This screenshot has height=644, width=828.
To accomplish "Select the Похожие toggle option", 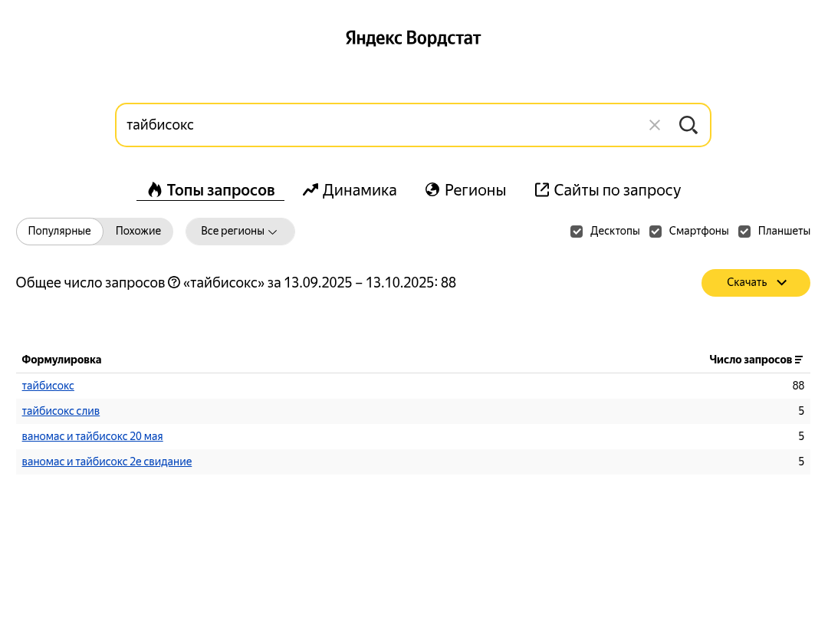I will [138, 232].
